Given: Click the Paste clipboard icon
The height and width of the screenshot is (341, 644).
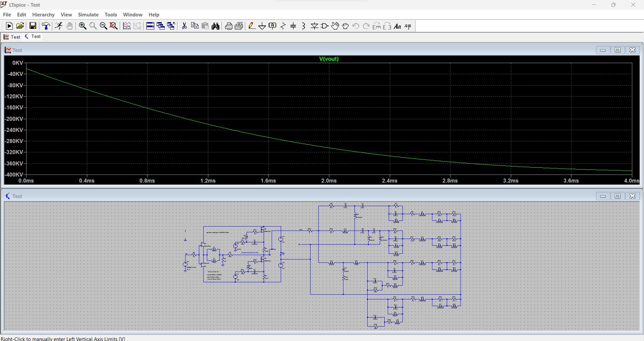Looking at the screenshot, I should (x=205, y=26).
